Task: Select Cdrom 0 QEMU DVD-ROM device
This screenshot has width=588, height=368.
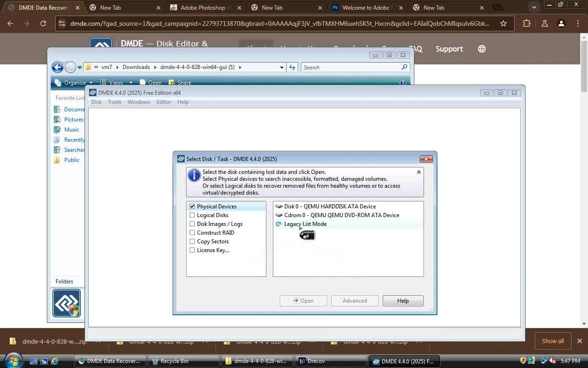Action: (x=348, y=215)
